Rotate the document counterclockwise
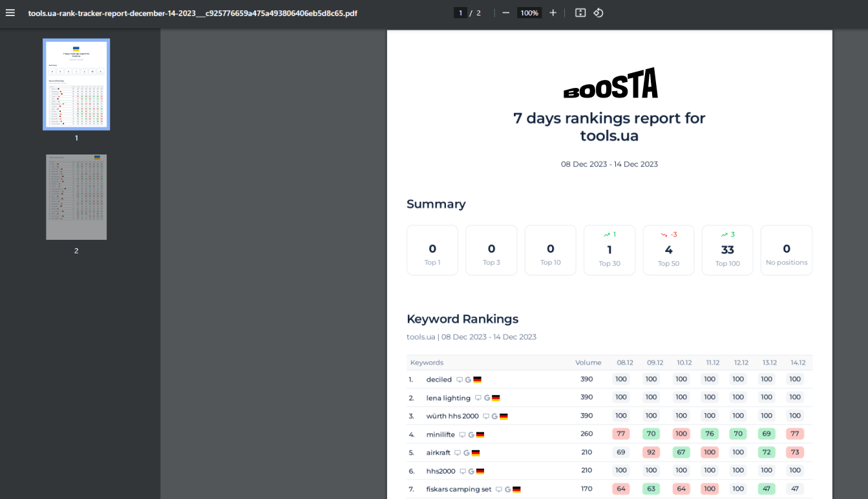This screenshot has width=868, height=499. click(598, 13)
